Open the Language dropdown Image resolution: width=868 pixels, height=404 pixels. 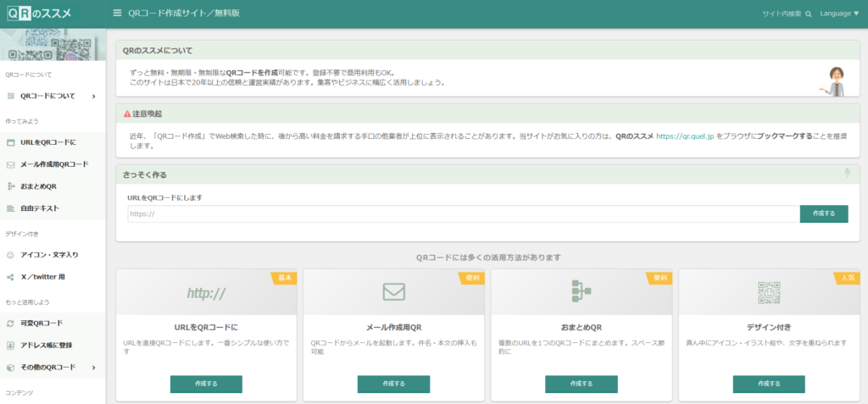coord(840,14)
